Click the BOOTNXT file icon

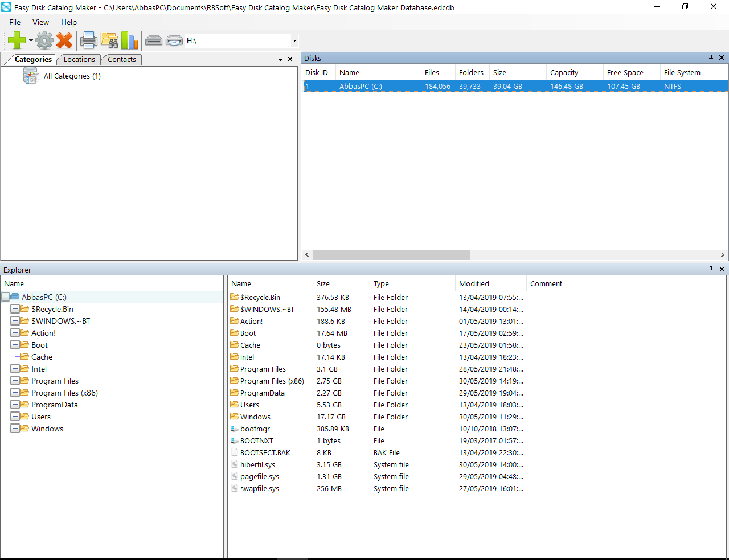point(235,440)
